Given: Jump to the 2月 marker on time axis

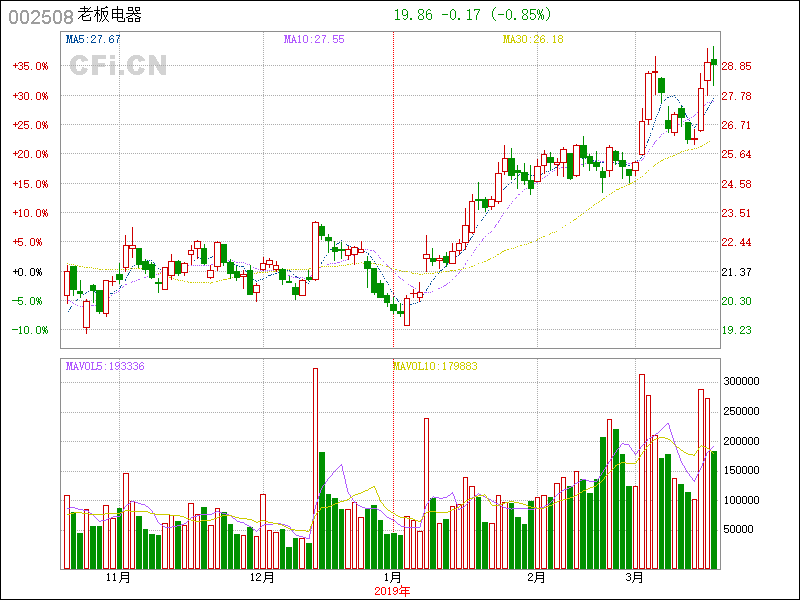Looking at the screenshot, I should 536,578.
